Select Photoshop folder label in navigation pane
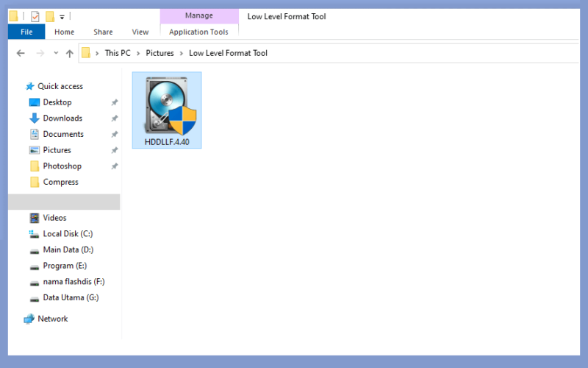The width and height of the screenshot is (588, 368). coord(62,166)
